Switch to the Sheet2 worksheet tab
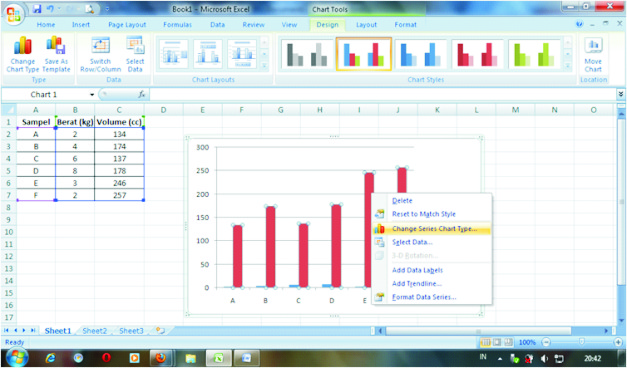Screen dimensions: 627x368 click(x=95, y=331)
